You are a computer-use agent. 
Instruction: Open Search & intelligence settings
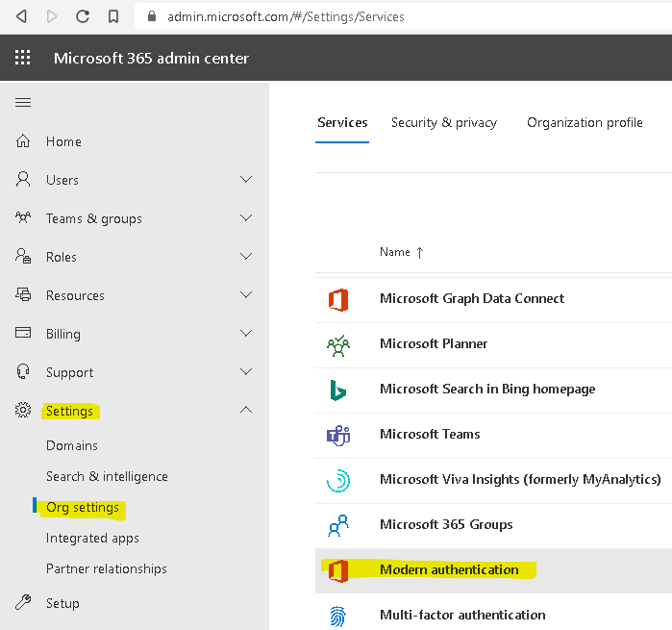107,476
